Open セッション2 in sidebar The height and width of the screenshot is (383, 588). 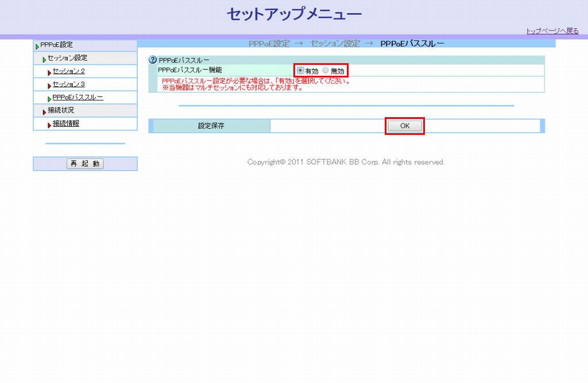tap(69, 71)
